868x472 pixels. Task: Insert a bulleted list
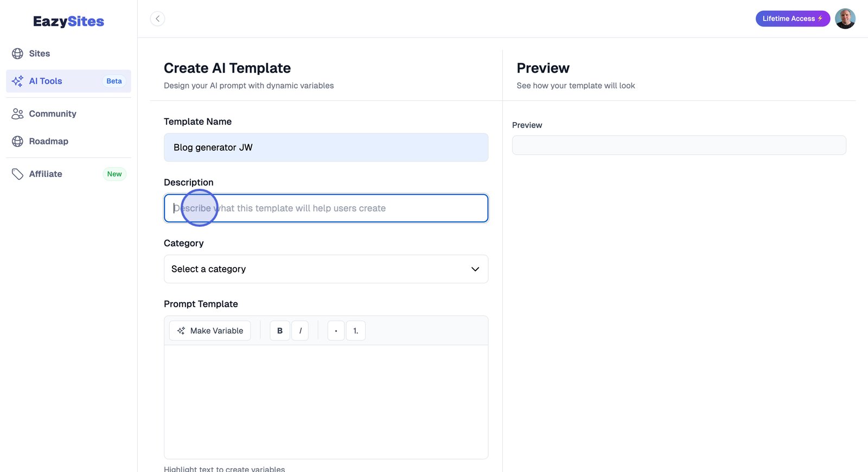336,331
